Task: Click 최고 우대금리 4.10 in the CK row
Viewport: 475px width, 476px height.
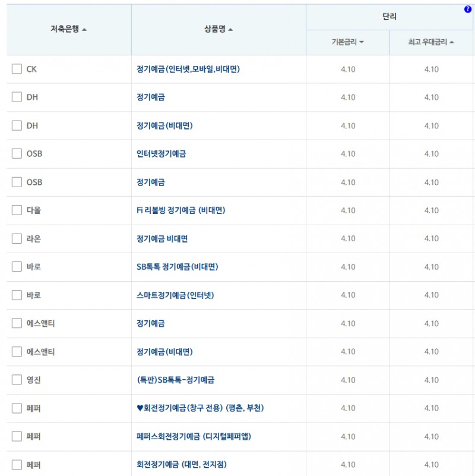Action: [x=431, y=69]
